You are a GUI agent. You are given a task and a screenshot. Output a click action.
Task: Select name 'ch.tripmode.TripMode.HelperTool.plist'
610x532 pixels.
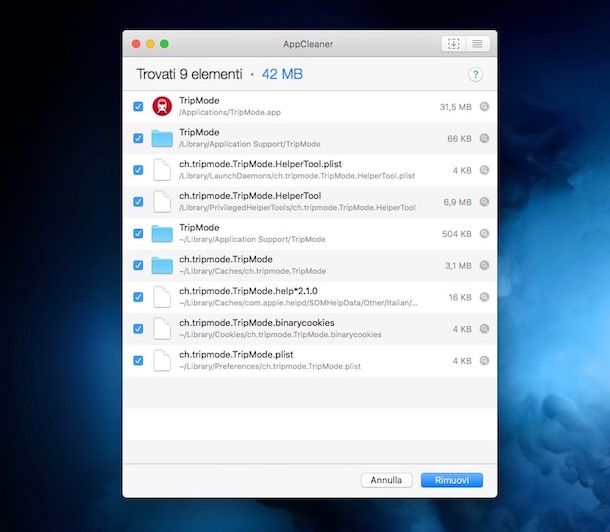[x=260, y=164]
